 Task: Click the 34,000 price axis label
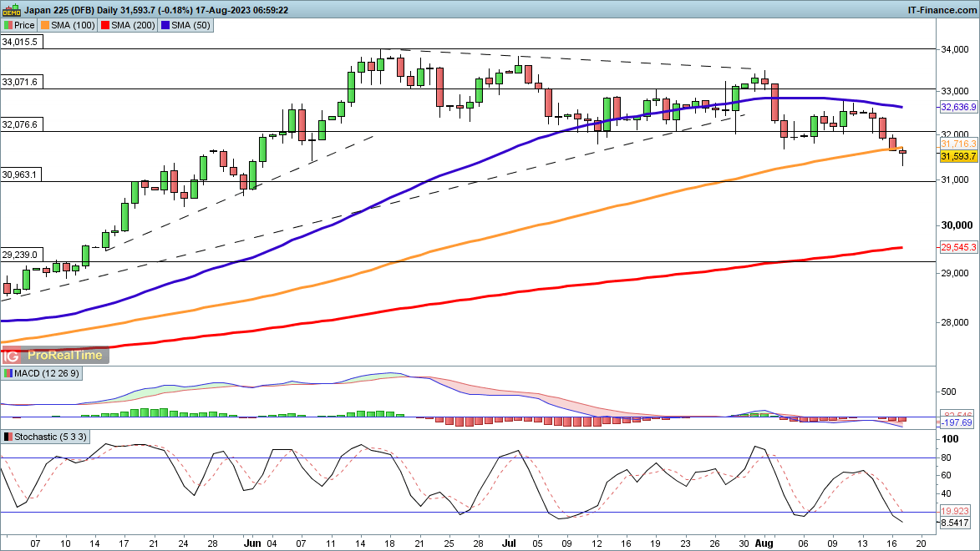(955, 49)
